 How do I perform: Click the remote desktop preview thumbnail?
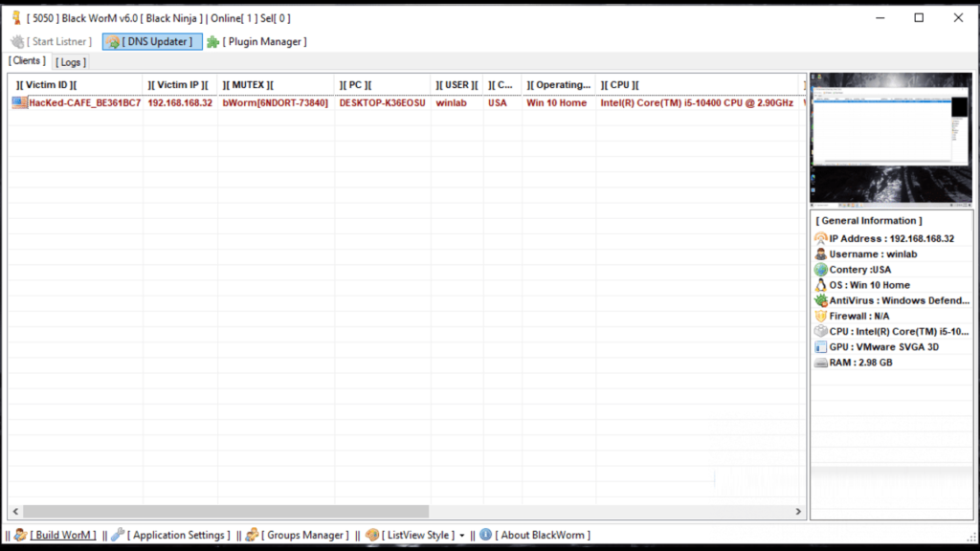pyautogui.click(x=891, y=140)
